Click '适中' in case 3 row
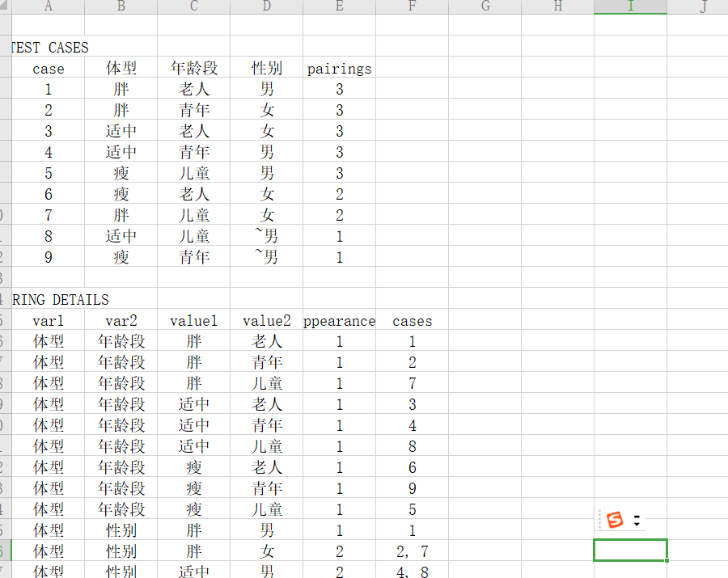728x578 pixels. (121, 131)
